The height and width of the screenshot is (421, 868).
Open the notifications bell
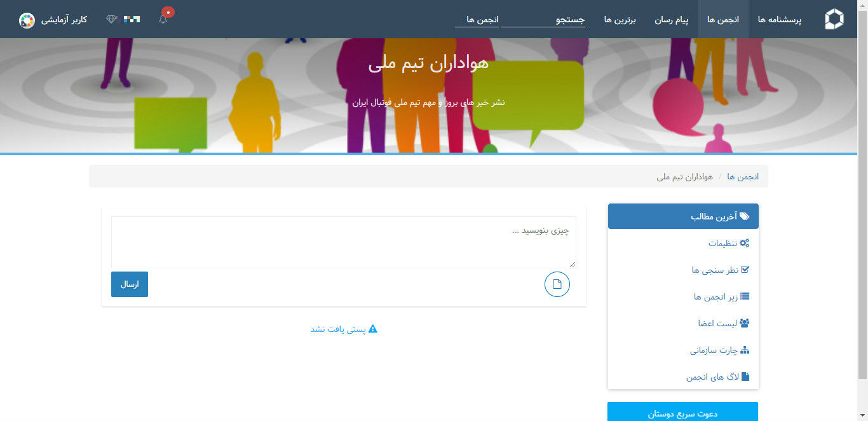[163, 19]
